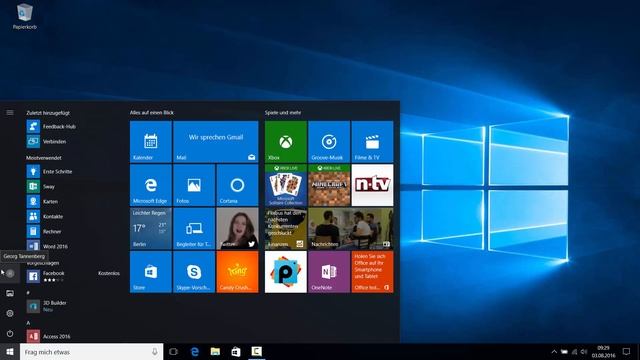Open the Begleiter für Telefon tile
Screen dimensions: 640x360
pyautogui.click(x=194, y=229)
